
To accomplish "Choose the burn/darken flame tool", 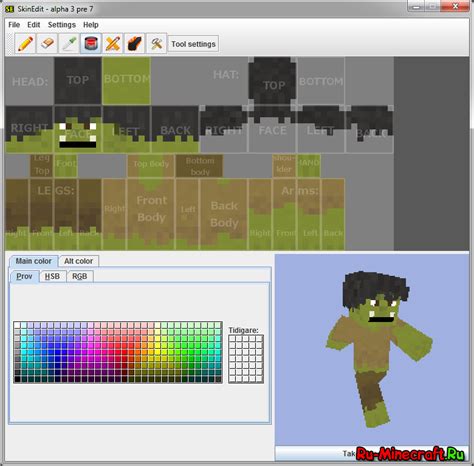I will pyautogui.click(x=134, y=44).
